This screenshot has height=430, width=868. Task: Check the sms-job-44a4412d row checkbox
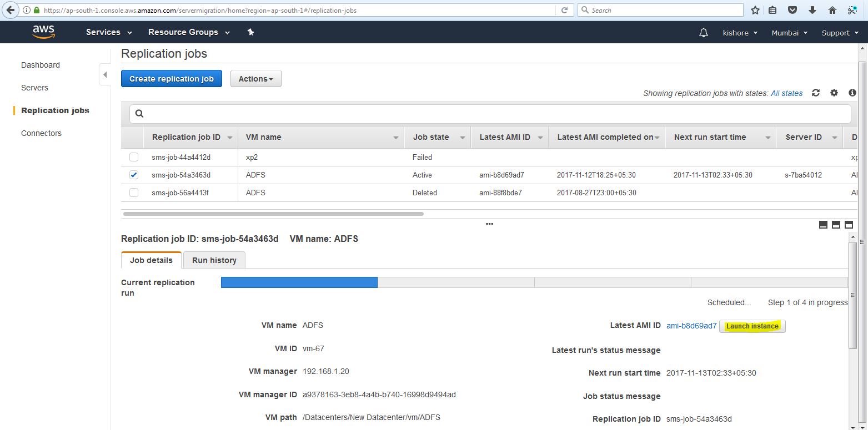[134, 157]
